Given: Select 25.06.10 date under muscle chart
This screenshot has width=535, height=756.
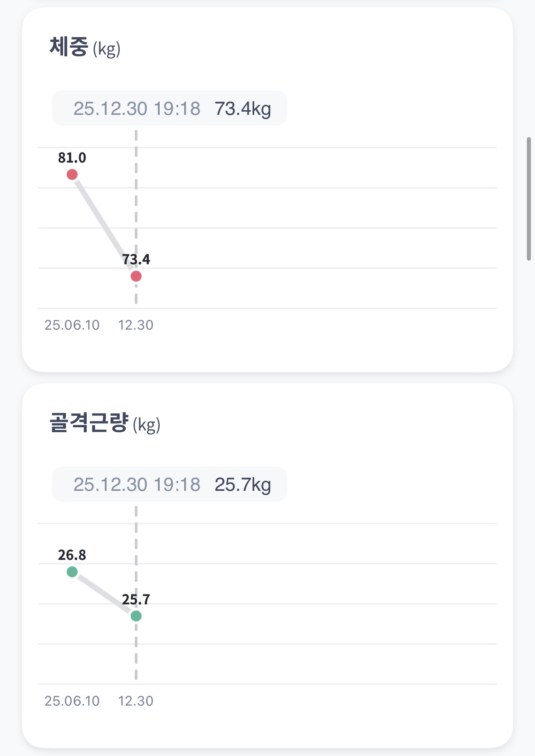Looking at the screenshot, I should click(72, 701).
